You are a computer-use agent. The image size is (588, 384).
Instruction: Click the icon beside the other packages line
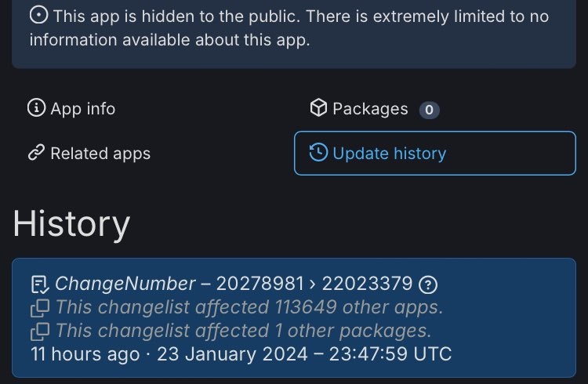(x=39, y=331)
